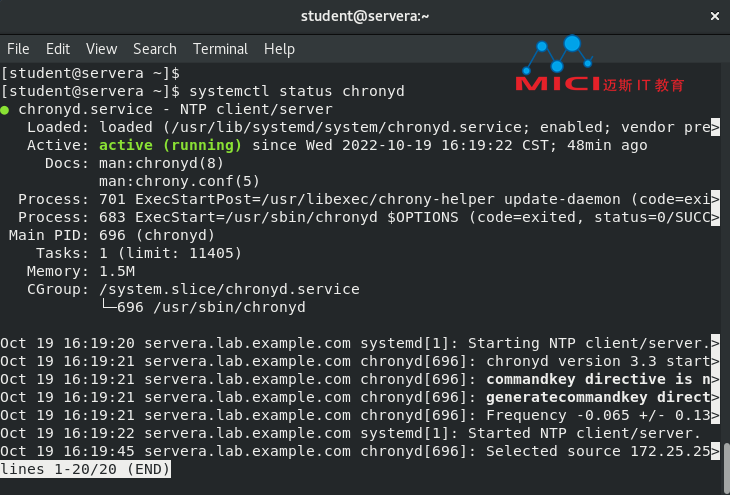Click the truncation arrow on Process 701 line
This screenshot has height=495, width=730.
(715, 199)
